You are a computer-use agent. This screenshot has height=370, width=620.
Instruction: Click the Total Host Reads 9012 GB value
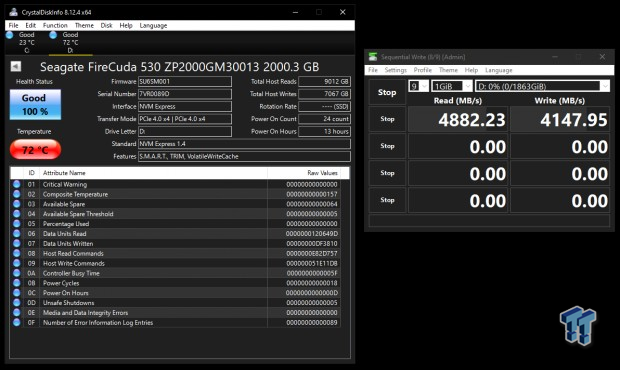(324, 81)
